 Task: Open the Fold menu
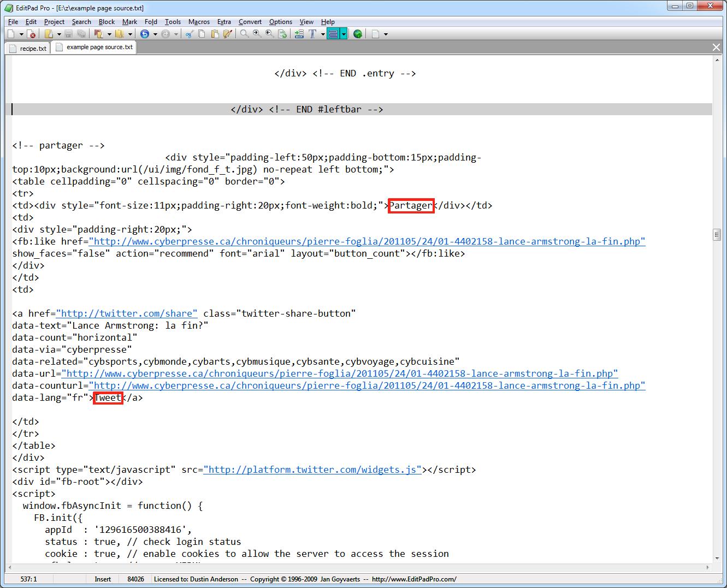click(x=151, y=22)
